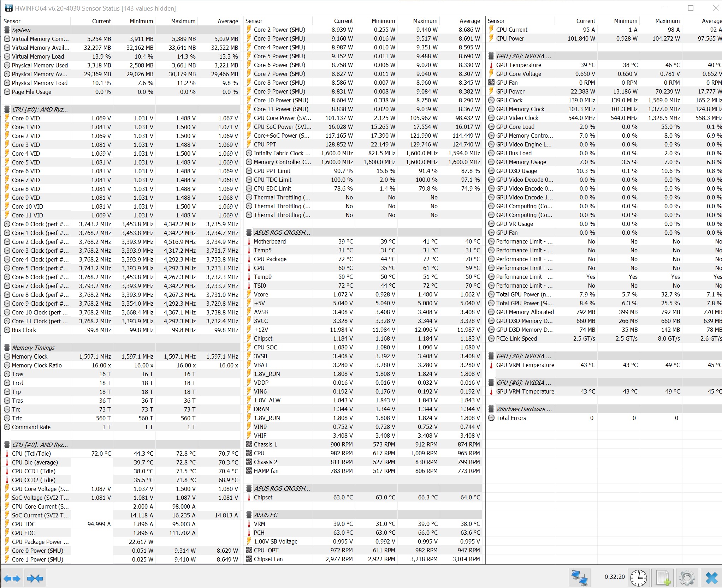This screenshot has width=722, height=588.
Task: Start logging with spreadsheet plus icon
Action: (x=663, y=578)
